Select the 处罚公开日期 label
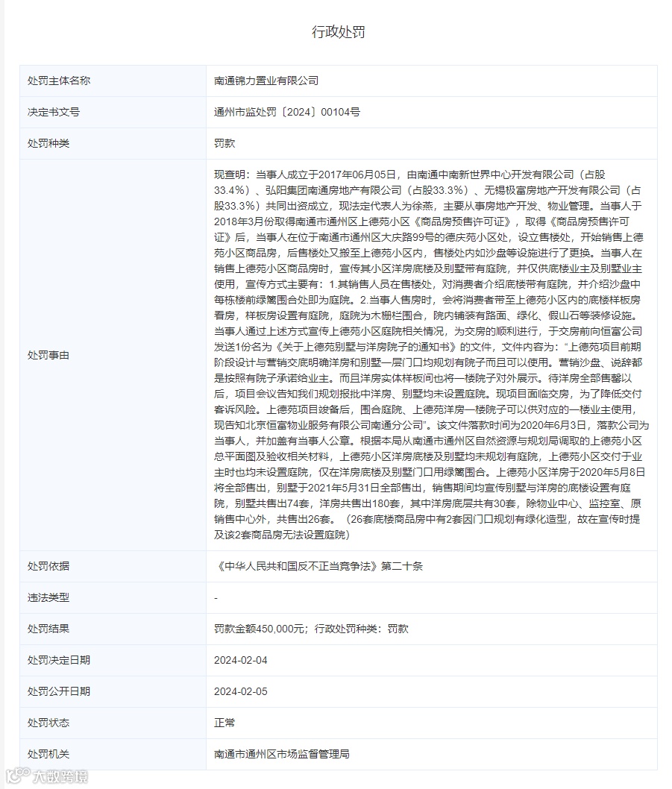Image resolution: width=672 pixels, height=789 pixels. [x=59, y=691]
